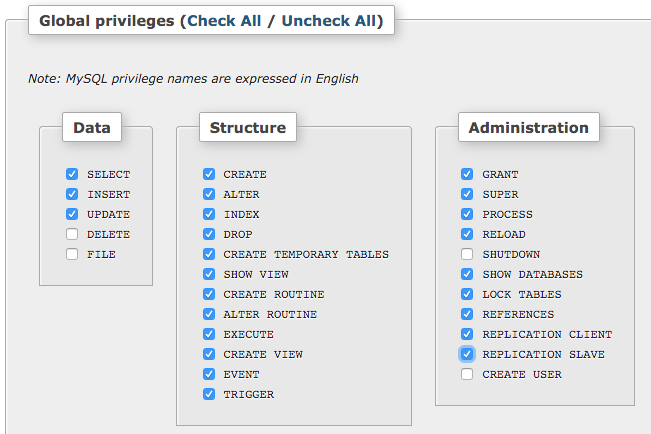Uncheck the LOCK TABLES privilege
Screen dimensions: 651x434
click(x=467, y=294)
